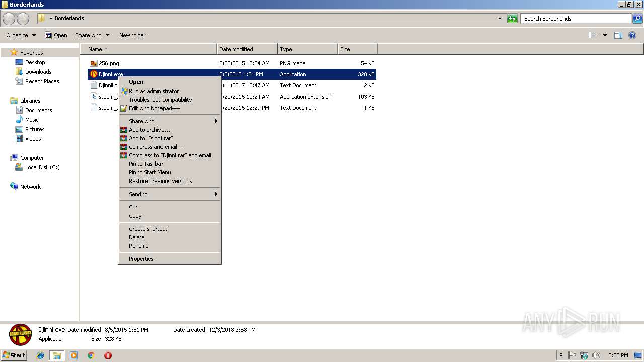Screen dimensions: 644x362
Task: Click the volume speaker tray icon
Action: point(596,355)
